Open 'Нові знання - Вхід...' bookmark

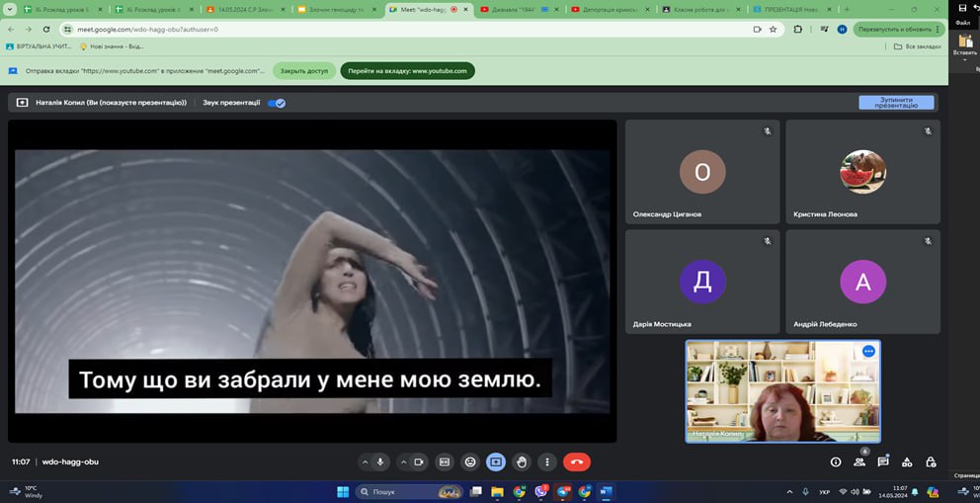click(x=112, y=46)
